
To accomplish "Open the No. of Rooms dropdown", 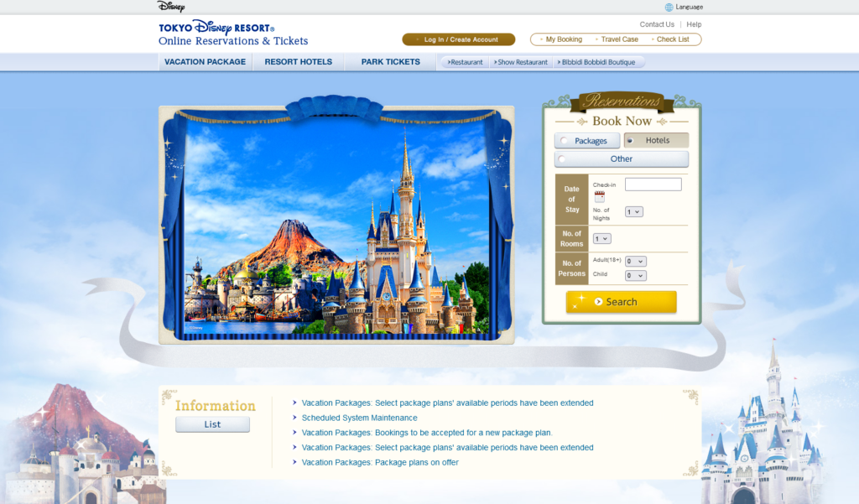I will click(x=602, y=239).
